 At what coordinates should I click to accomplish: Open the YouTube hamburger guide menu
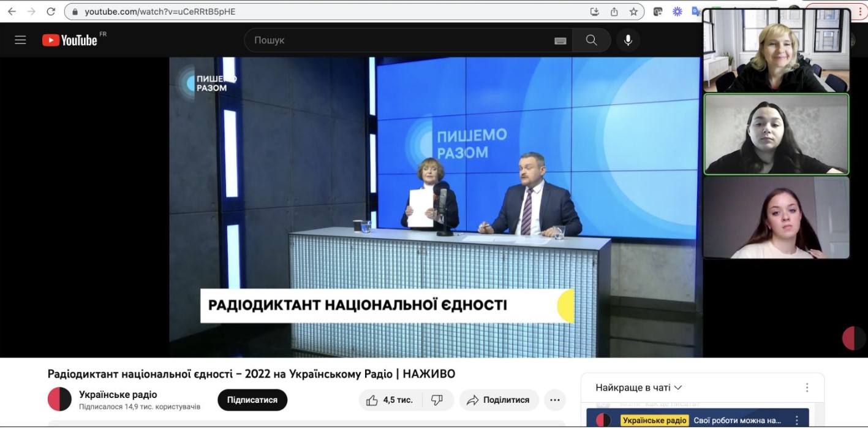tap(20, 40)
